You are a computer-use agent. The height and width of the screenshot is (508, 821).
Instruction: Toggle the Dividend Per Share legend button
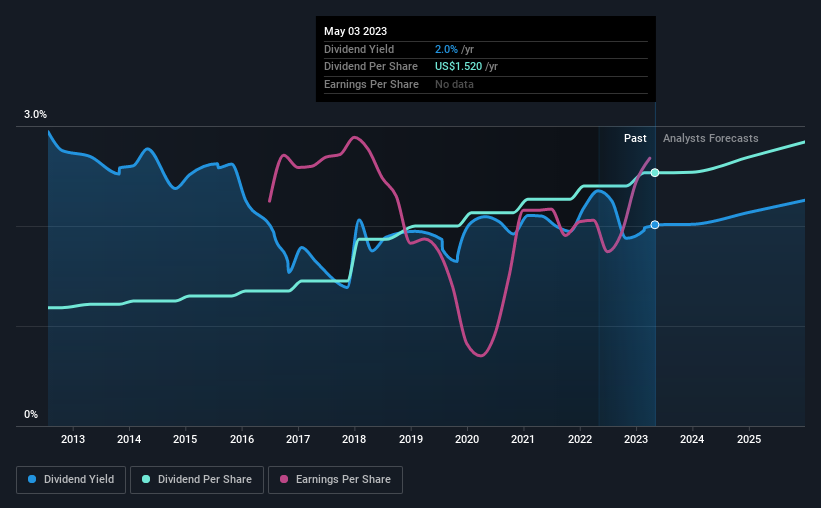point(197,480)
